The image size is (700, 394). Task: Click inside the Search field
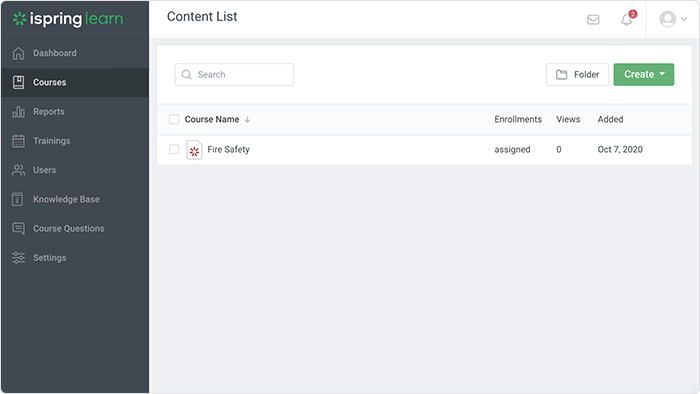coord(234,75)
